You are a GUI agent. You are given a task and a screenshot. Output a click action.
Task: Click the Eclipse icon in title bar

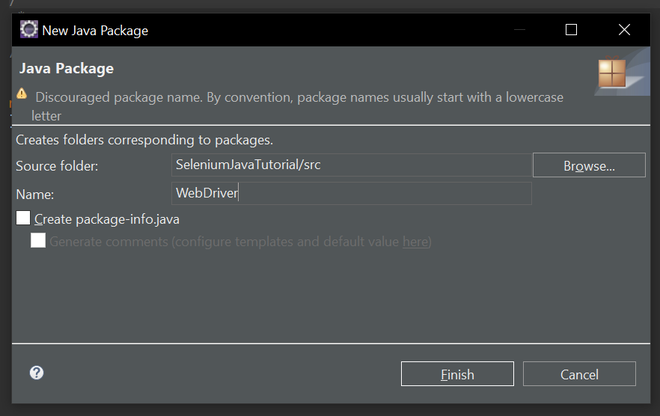(x=29, y=30)
